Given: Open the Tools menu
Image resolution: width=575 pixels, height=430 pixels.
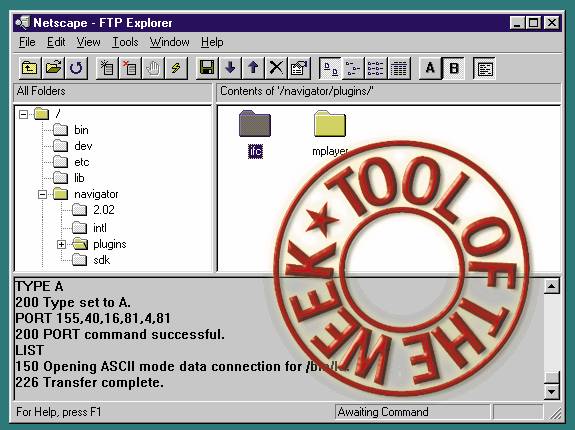Looking at the screenshot, I should coord(125,42).
